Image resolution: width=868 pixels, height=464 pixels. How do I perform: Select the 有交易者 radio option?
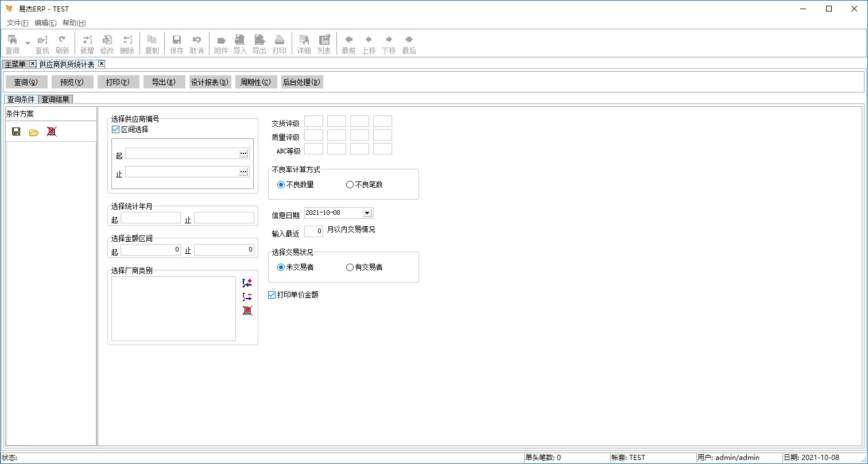350,268
